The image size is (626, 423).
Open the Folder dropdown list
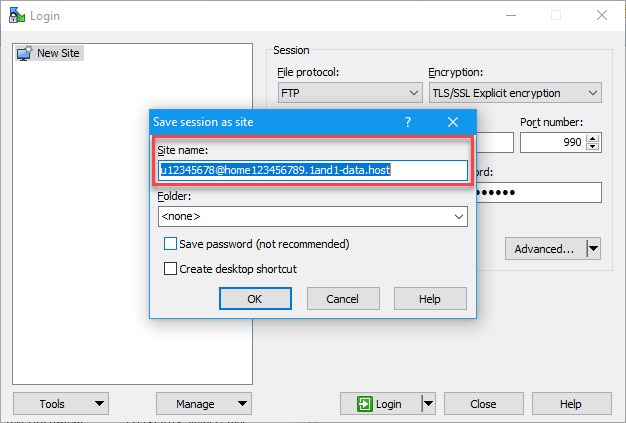[459, 216]
